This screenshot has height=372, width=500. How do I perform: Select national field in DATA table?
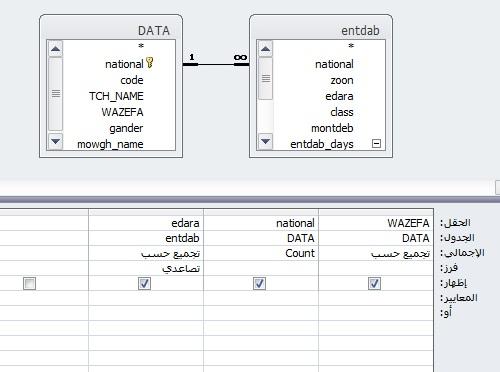click(x=124, y=64)
